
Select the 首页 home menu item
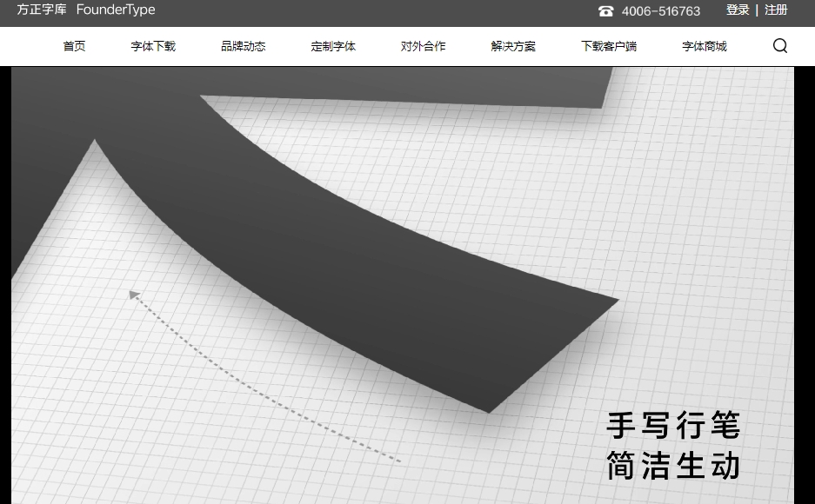74,46
